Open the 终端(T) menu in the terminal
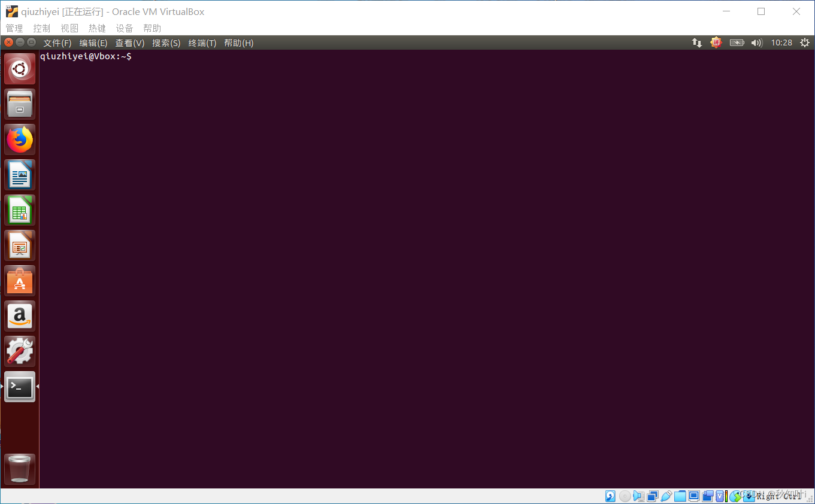Image resolution: width=815 pixels, height=504 pixels. tap(202, 42)
